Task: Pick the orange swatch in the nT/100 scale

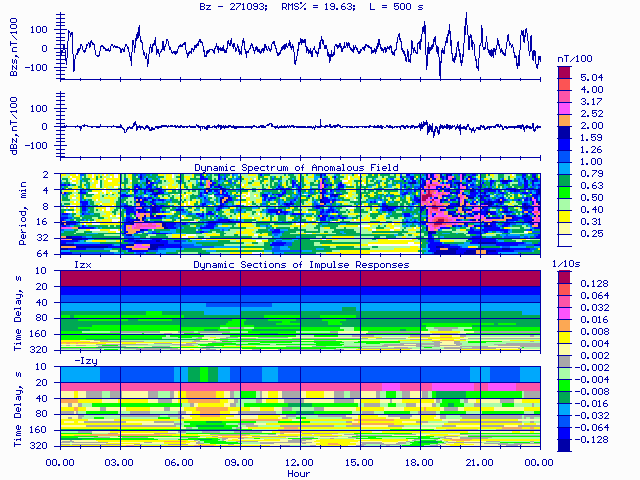Action: click(564, 120)
